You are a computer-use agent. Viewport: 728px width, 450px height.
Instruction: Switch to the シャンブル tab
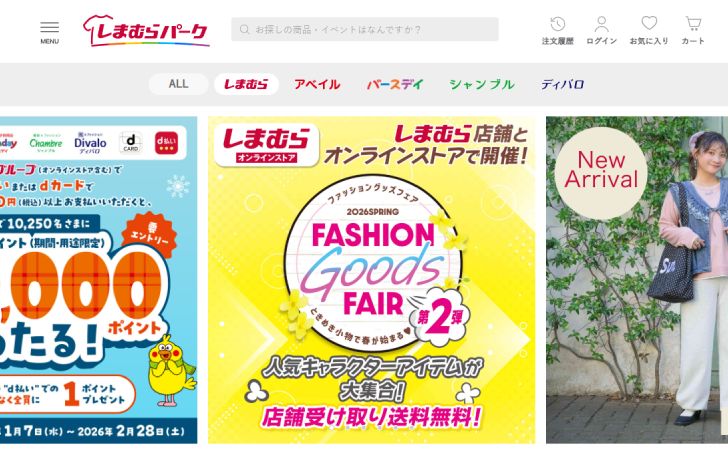(x=482, y=85)
